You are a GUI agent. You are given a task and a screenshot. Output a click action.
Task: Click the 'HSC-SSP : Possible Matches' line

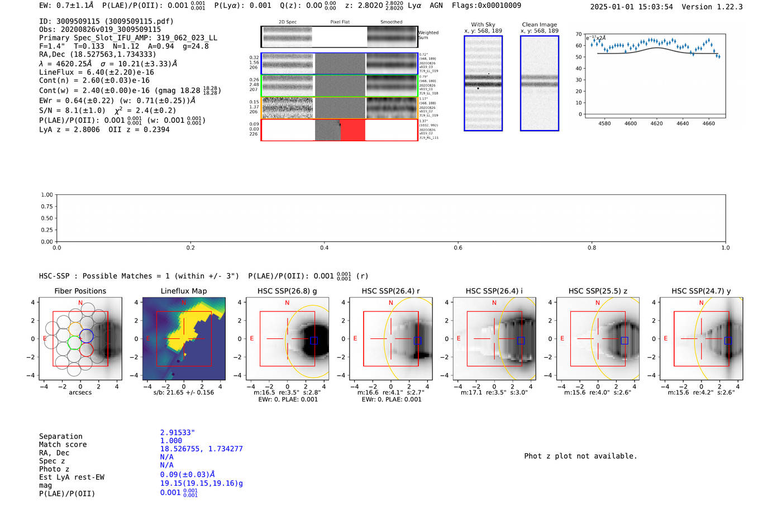coord(204,276)
